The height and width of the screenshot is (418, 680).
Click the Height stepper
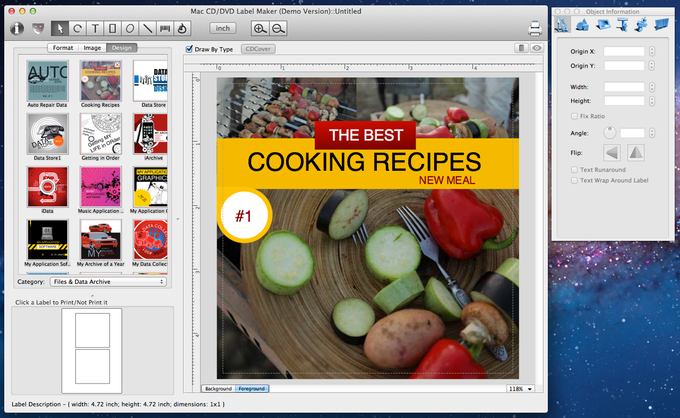pyautogui.click(x=652, y=101)
